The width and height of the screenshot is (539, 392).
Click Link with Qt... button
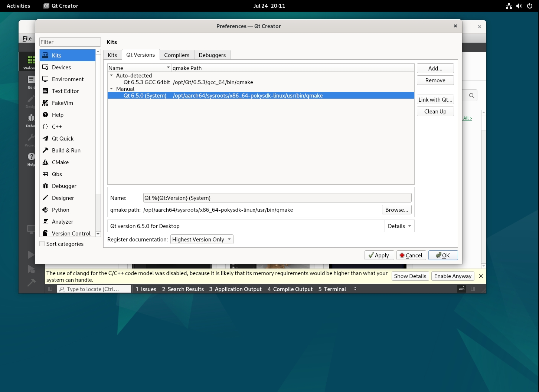click(435, 99)
